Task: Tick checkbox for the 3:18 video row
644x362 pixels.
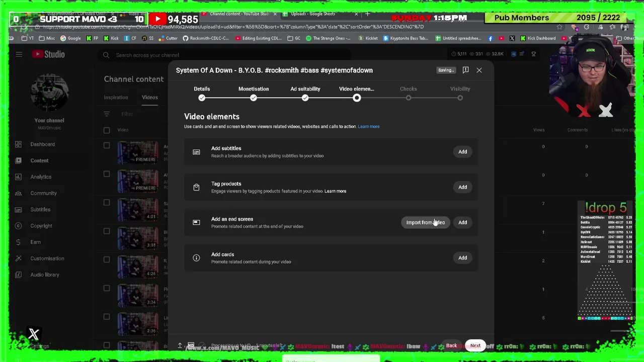Action: click(107, 231)
